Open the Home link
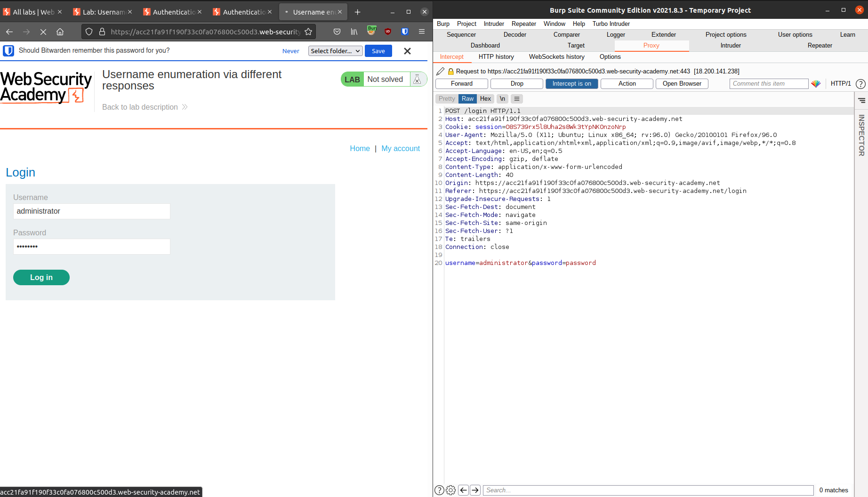868x497 pixels. (360, 148)
